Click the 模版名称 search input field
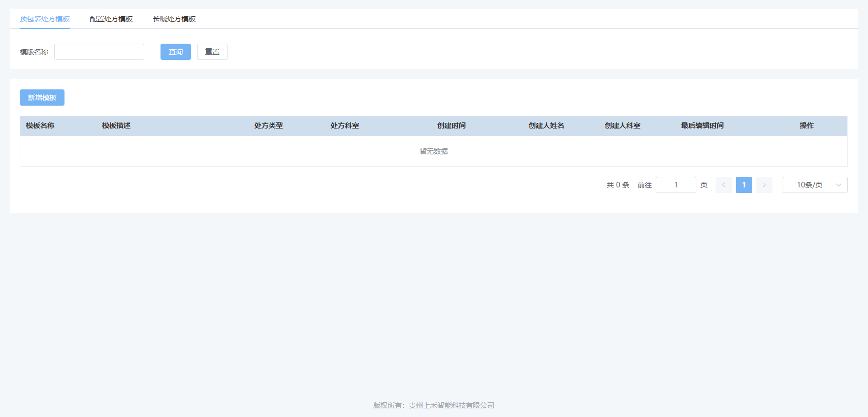Image resolution: width=868 pixels, height=417 pixels. pyautogui.click(x=99, y=52)
